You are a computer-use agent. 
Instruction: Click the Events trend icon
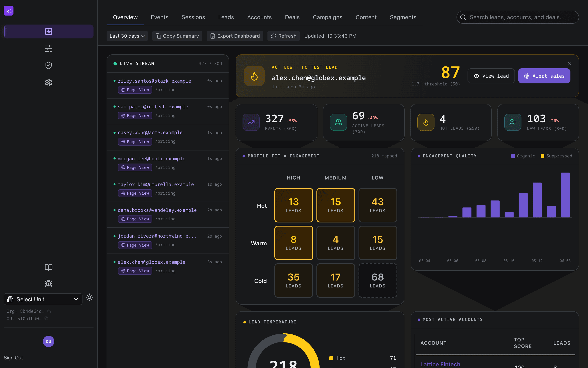(251, 122)
